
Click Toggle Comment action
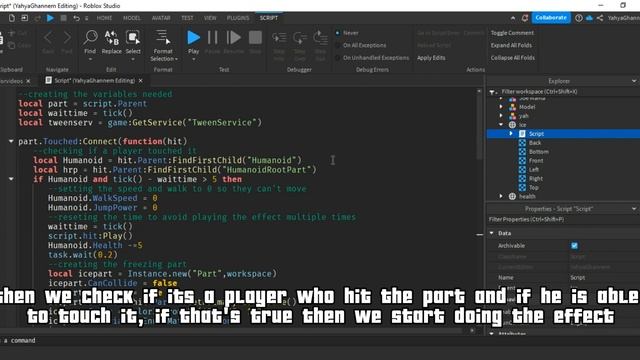pyautogui.click(x=512, y=33)
